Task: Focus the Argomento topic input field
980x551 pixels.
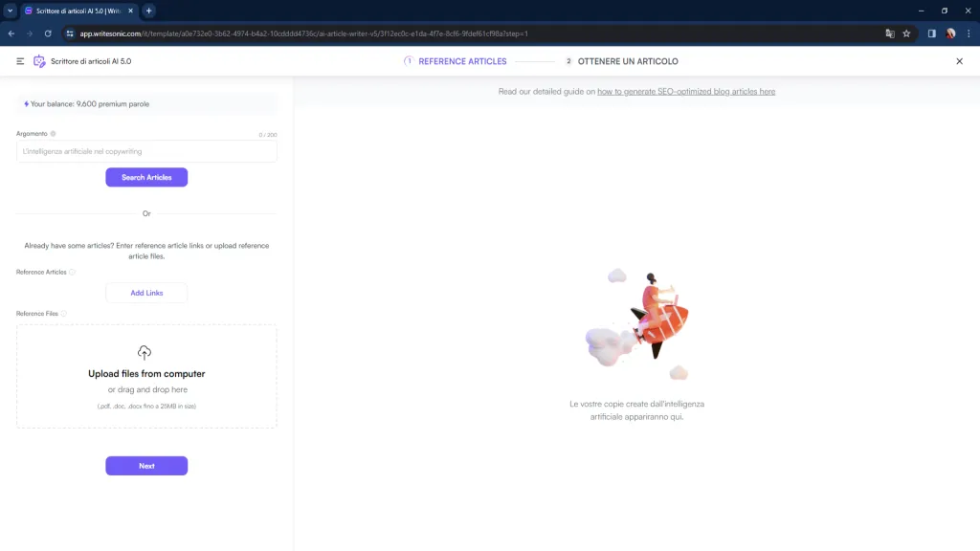Action: pos(146,151)
